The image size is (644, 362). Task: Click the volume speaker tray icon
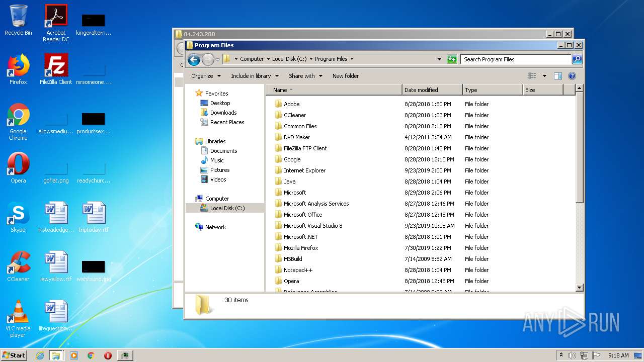click(x=572, y=355)
